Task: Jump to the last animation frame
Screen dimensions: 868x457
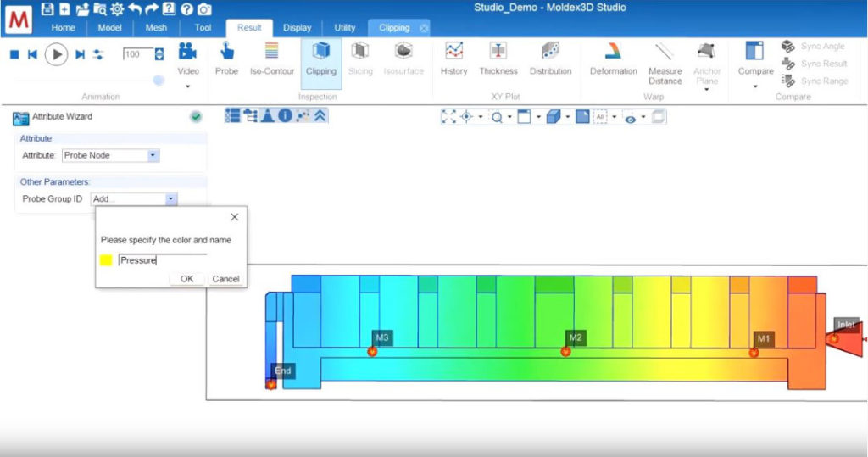Action: pos(80,54)
